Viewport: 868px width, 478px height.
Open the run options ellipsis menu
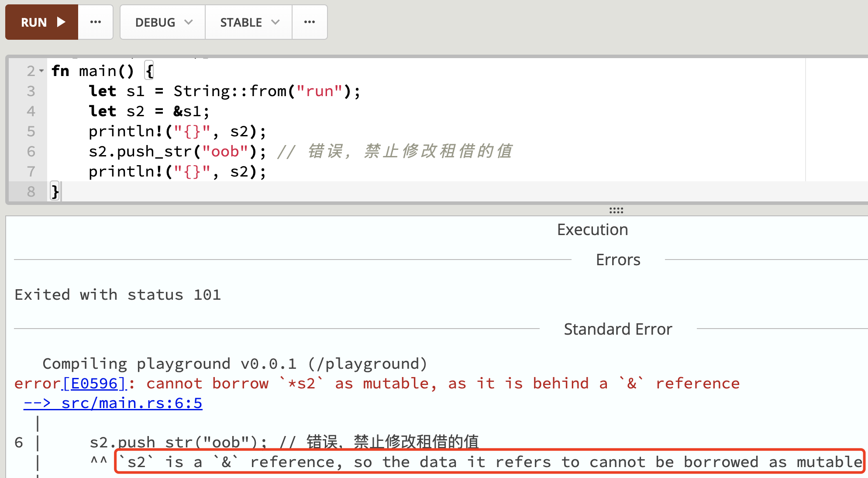tap(96, 22)
